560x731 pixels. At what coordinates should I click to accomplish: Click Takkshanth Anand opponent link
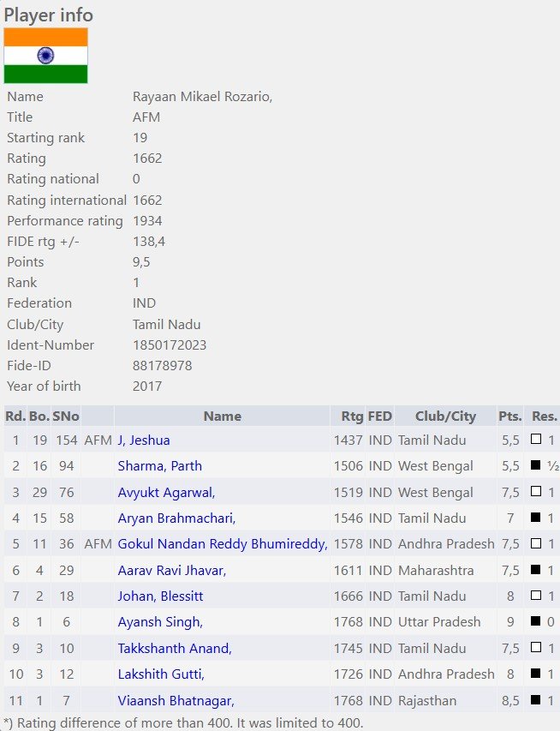[175, 648]
